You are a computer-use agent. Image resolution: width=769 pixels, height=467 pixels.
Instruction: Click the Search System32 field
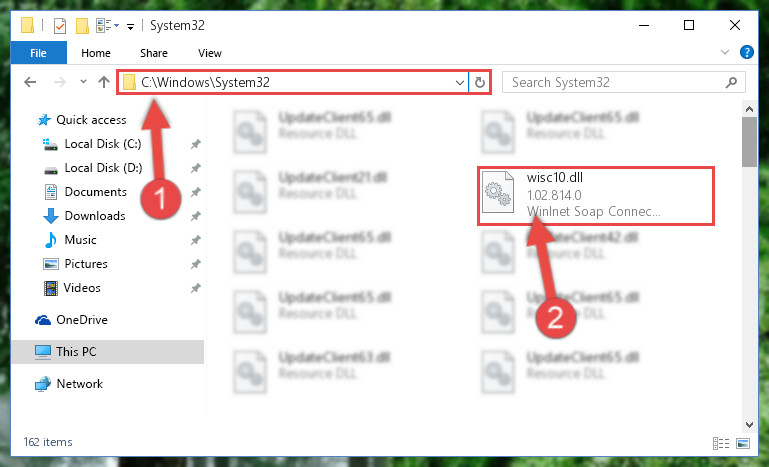point(615,82)
